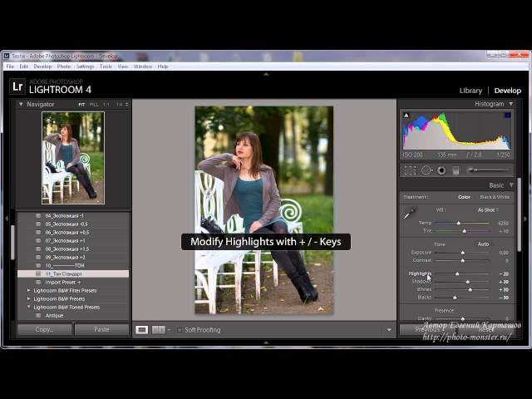Image resolution: width=532 pixels, height=399 pixels.
Task: Select the Graduated Filter tool
Action: [x=456, y=170]
